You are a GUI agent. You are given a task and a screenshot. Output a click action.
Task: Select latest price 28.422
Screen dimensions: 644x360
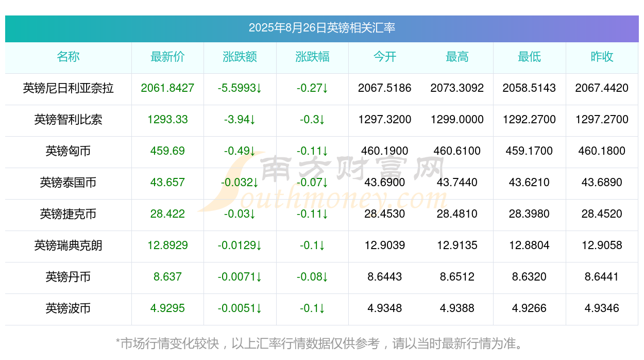pyautogui.click(x=167, y=214)
